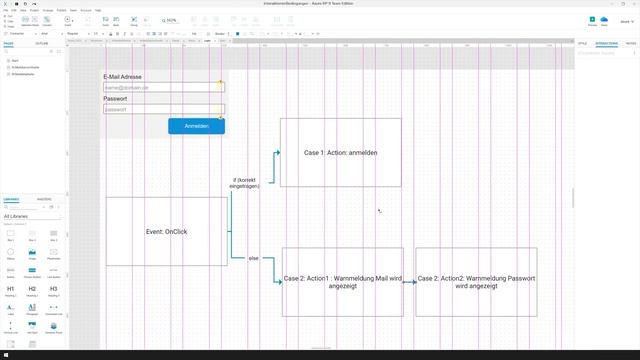Click the Windows Start button

[x=6, y=355]
